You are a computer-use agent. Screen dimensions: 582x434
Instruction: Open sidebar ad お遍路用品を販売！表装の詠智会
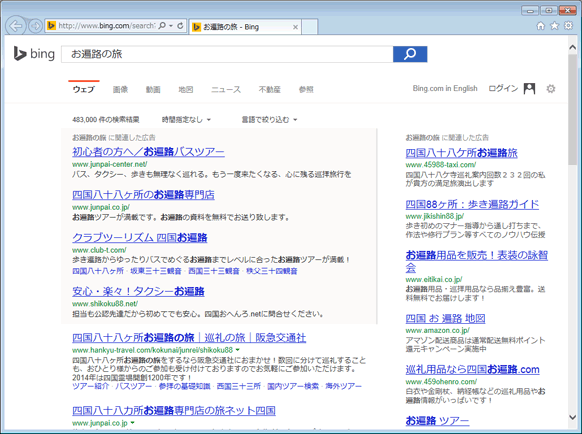click(477, 261)
